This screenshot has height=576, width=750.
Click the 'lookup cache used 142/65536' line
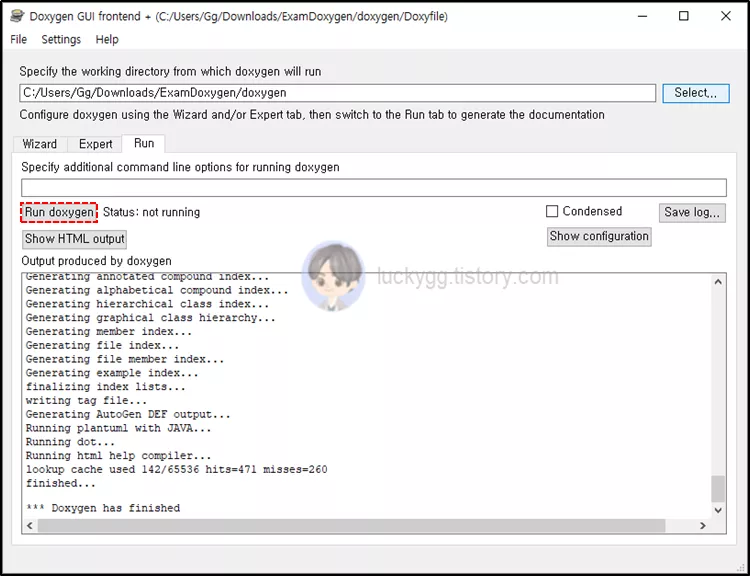(x=176, y=469)
